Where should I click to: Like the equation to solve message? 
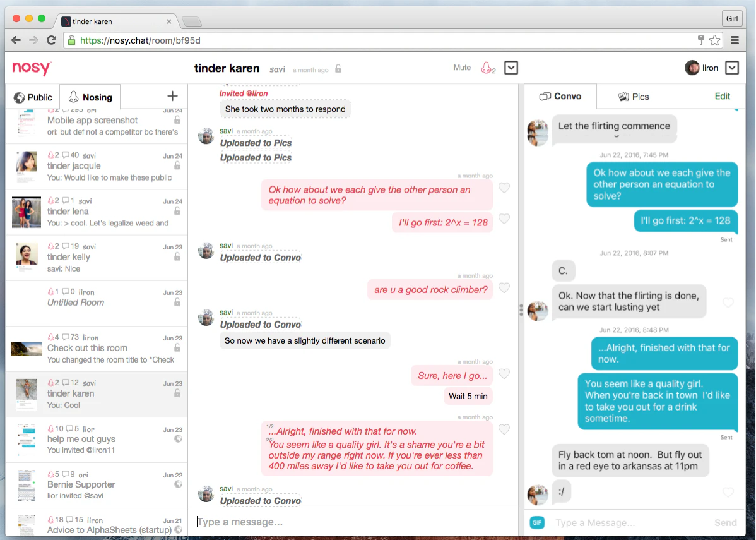(504, 188)
